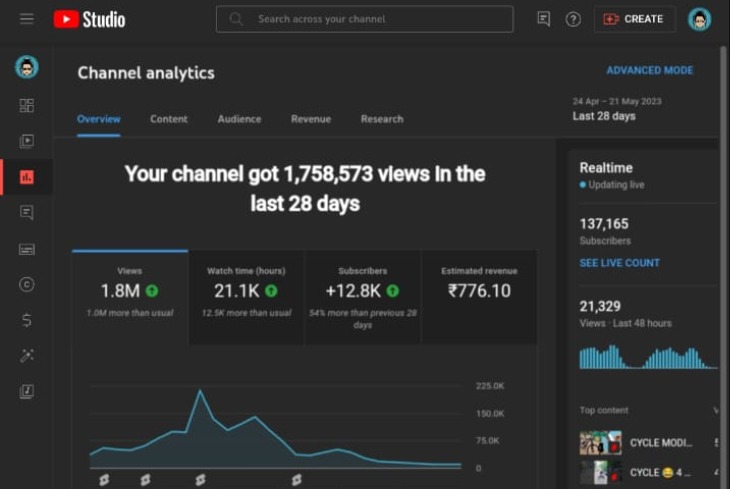The height and width of the screenshot is (489, 730).
Task: Go to Dashboard in sidebar
Action: tap(27, 106)
